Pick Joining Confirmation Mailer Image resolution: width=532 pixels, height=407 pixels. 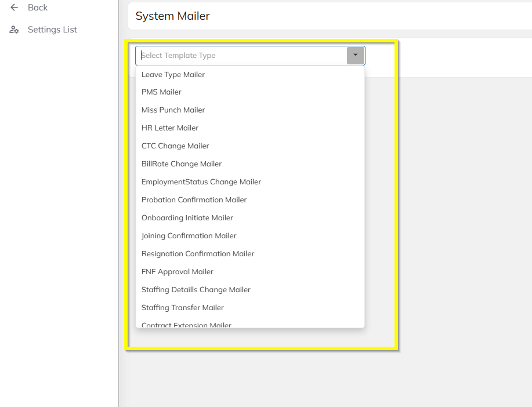(x=250, y=236)
